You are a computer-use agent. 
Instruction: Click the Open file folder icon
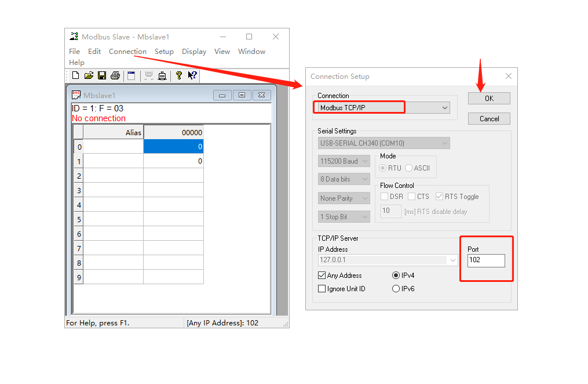pyautogui.click(x=89, y=75)
